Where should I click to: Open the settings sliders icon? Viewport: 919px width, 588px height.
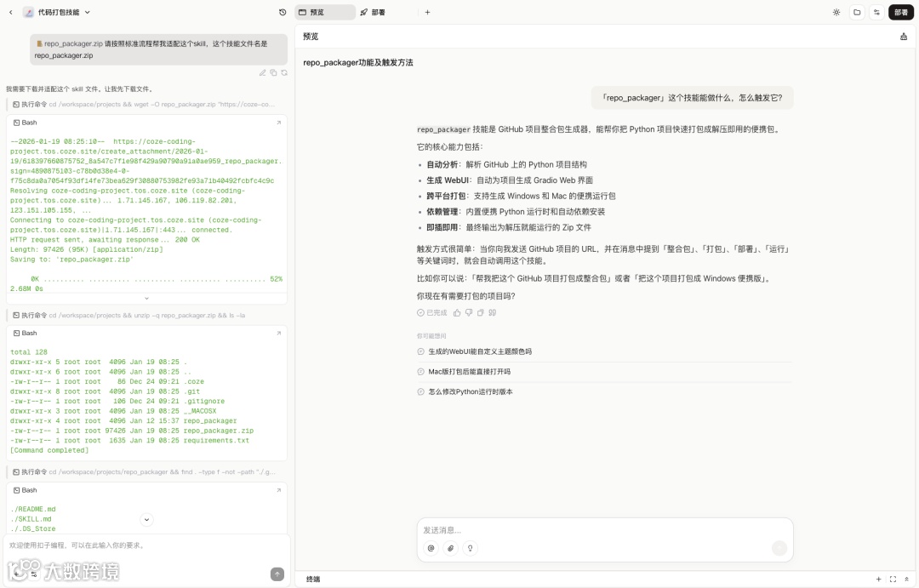(x=876, y=12)
